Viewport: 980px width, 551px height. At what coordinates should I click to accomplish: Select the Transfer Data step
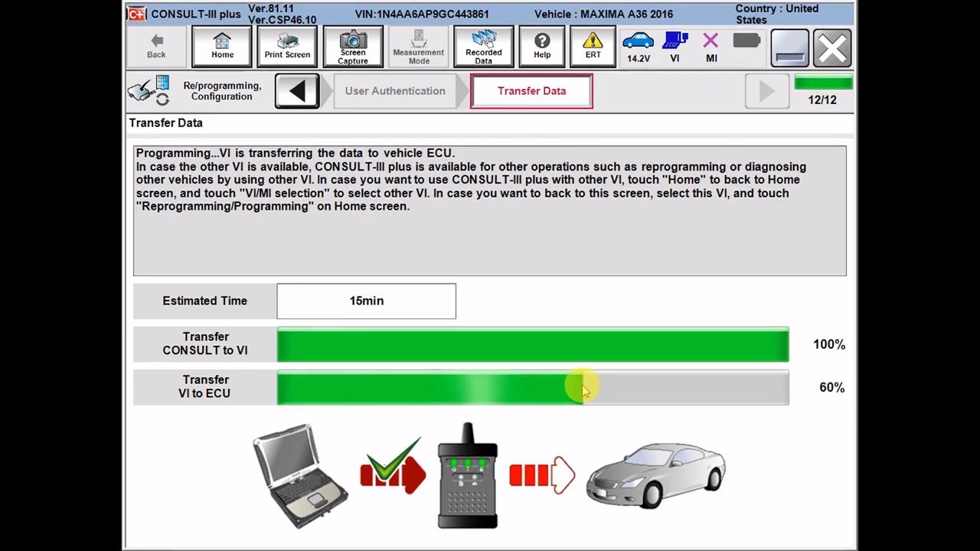pos(531,91)
